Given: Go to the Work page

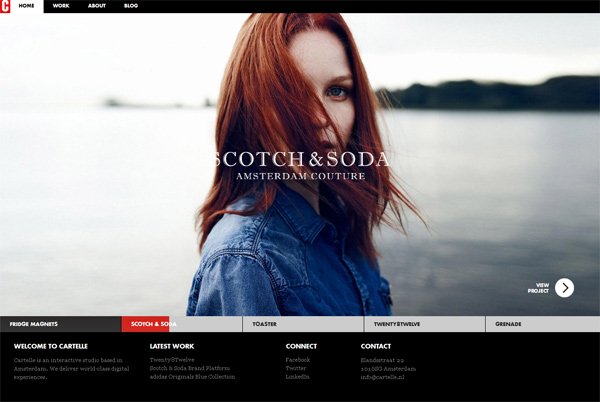Looking at the screenshot, I should point(61,6).
